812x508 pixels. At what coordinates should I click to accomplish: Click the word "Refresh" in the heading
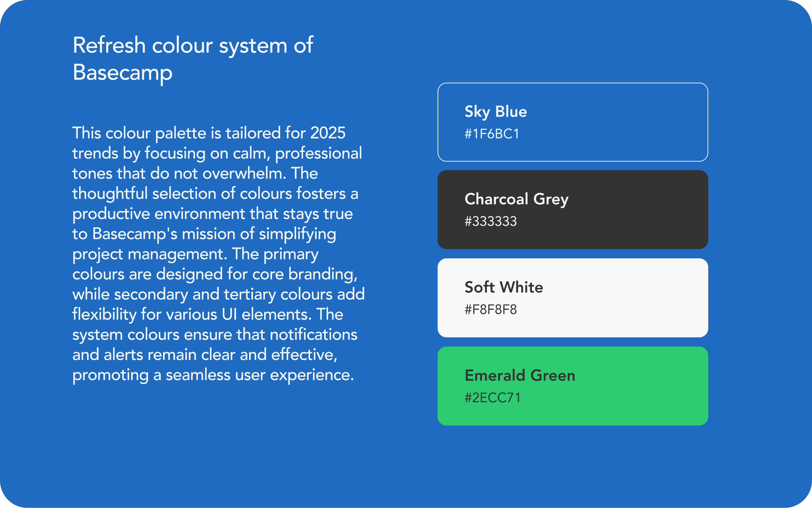(x=109, y=45)
